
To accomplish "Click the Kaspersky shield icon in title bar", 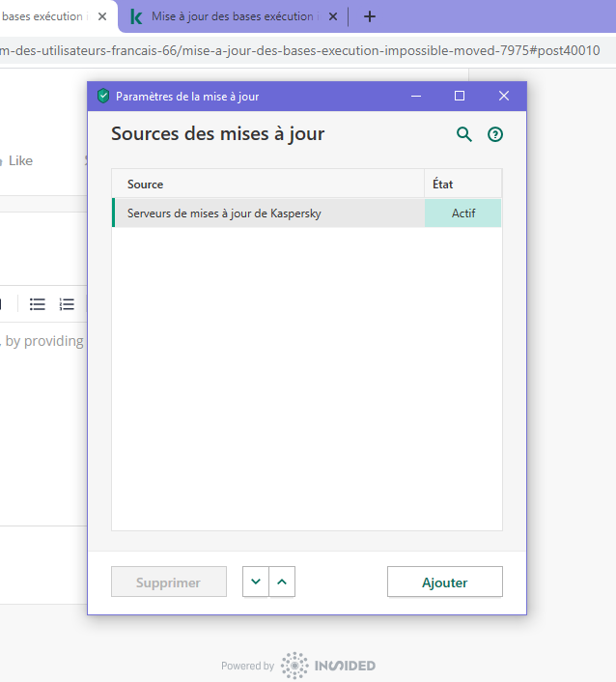I will (x=103, y=96).
